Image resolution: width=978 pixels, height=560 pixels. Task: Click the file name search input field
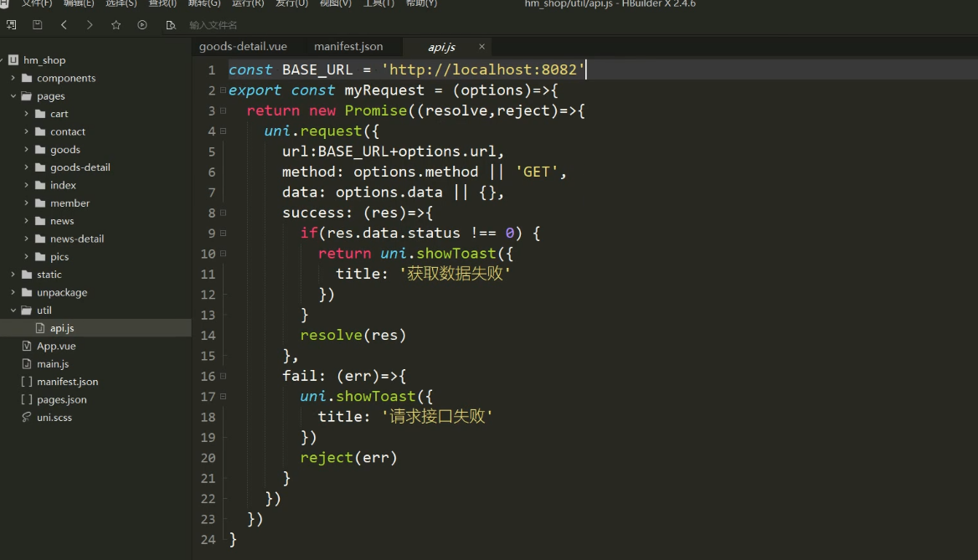coord(214,25)
